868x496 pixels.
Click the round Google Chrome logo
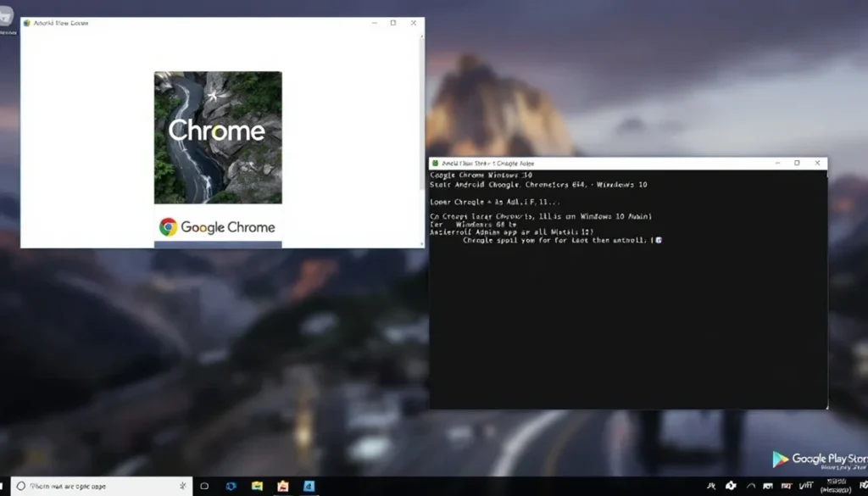(x=169, y=227)
